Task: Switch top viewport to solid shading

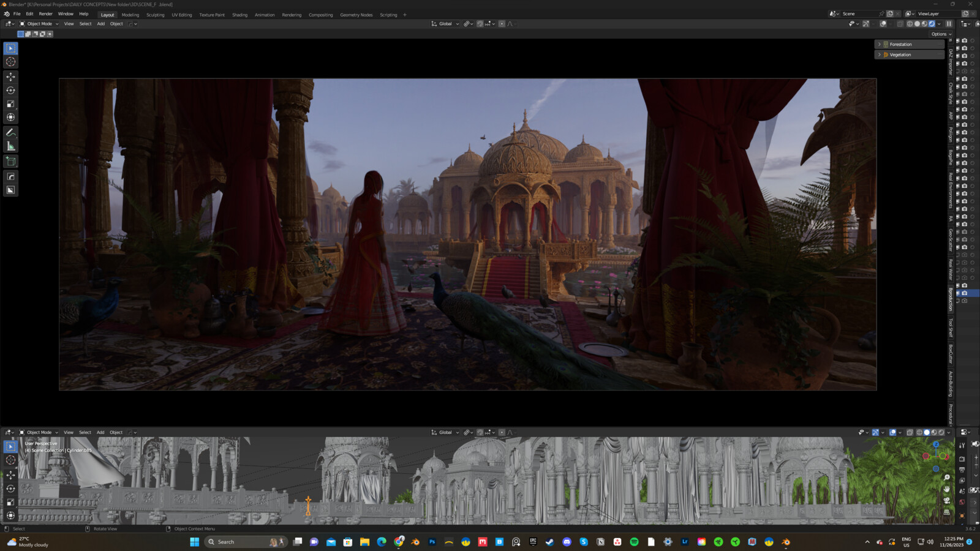Action: (917, 24)
